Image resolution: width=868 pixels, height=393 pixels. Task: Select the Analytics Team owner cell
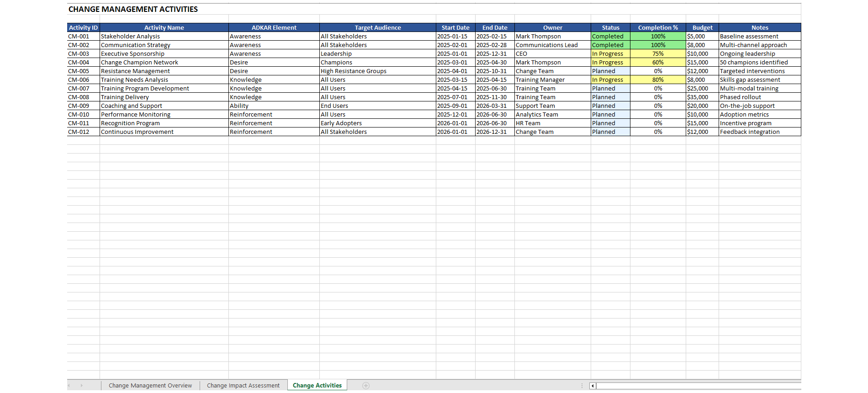click(553, 115)
